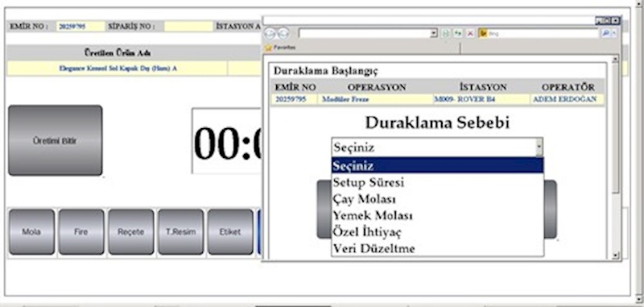Click the browser Back arrow button

(x=270, y=34)
